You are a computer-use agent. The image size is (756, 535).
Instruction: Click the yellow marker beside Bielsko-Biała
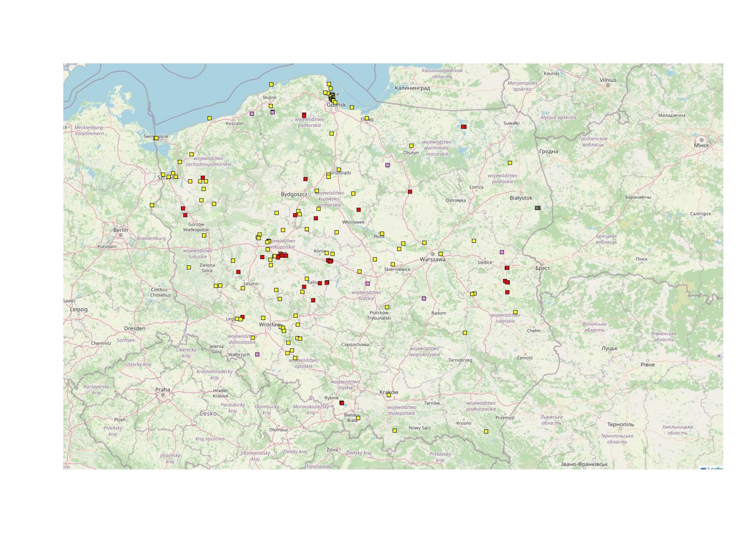(358, 418)
